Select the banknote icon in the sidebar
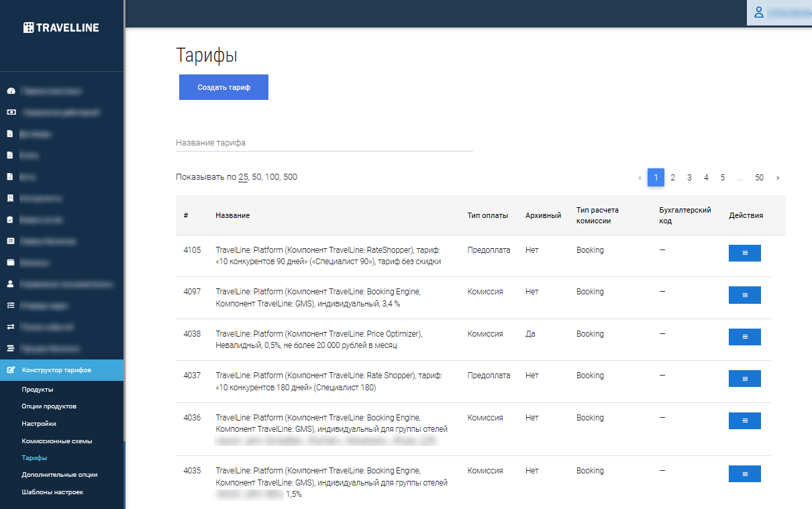Viewport: 812px width, 509px height. [10, 112]
